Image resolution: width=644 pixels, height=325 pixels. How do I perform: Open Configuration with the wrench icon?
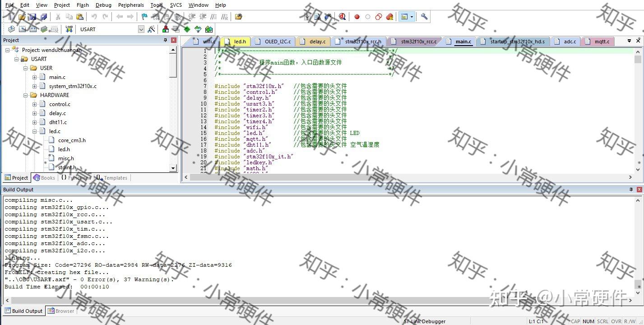click(424, 17)
